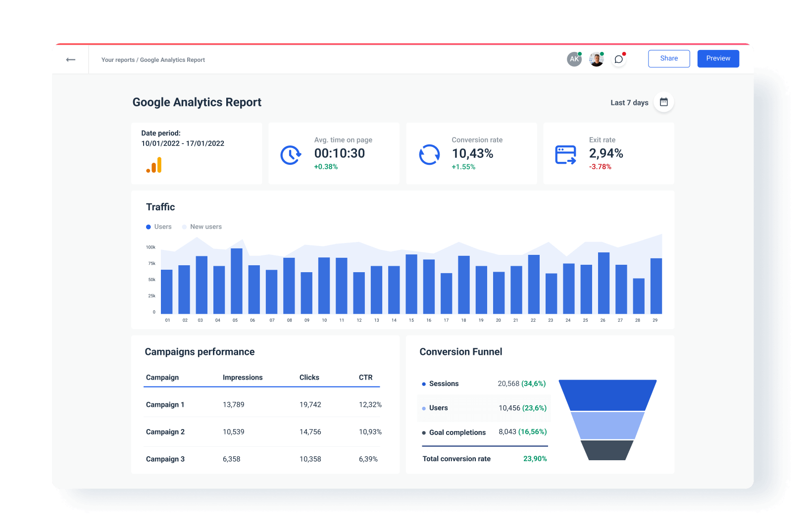The height and width of the screenshot is (532, 805).
Task: Click impressions value 13,789
Action: pos(233,404)
